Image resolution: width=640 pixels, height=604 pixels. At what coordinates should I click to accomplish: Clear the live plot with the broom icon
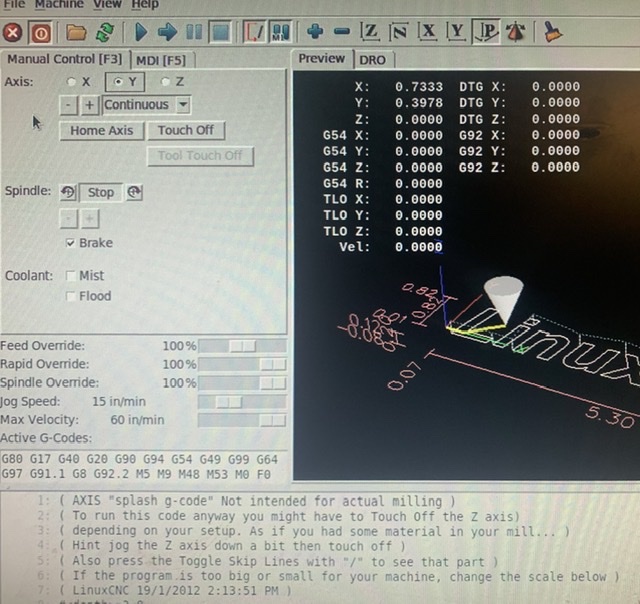pyautogui.click(x=553, y=32)
